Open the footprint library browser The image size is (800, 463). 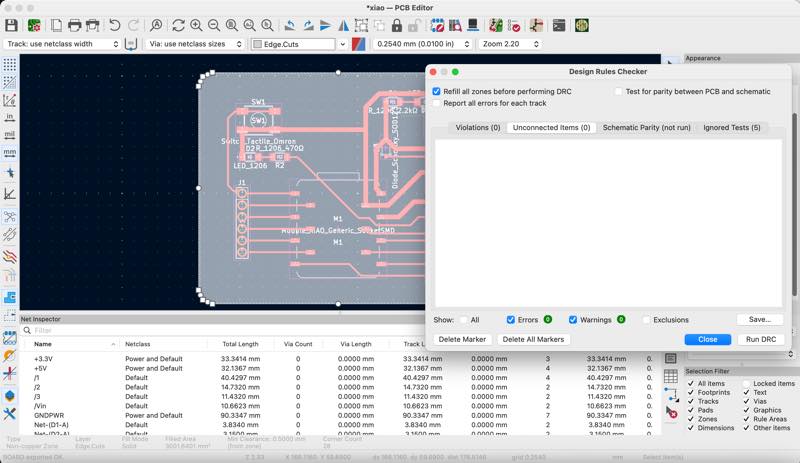(x=455, y=25)
